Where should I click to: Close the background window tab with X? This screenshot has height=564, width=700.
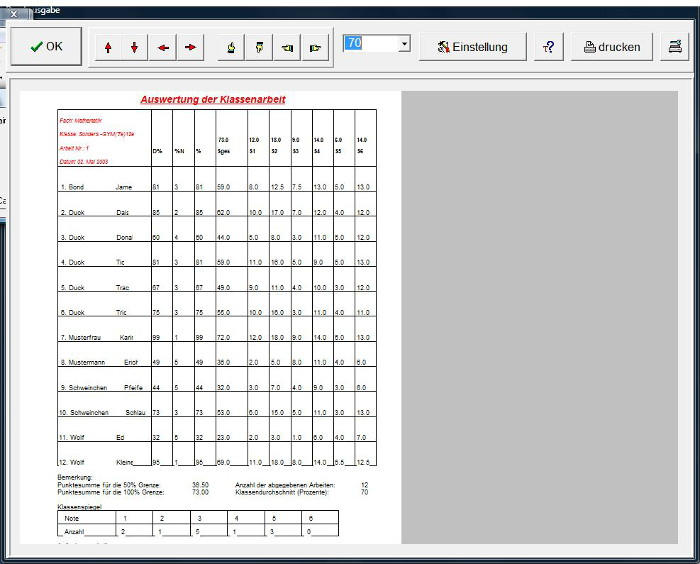pyautogui.click(x=14, y=14)
